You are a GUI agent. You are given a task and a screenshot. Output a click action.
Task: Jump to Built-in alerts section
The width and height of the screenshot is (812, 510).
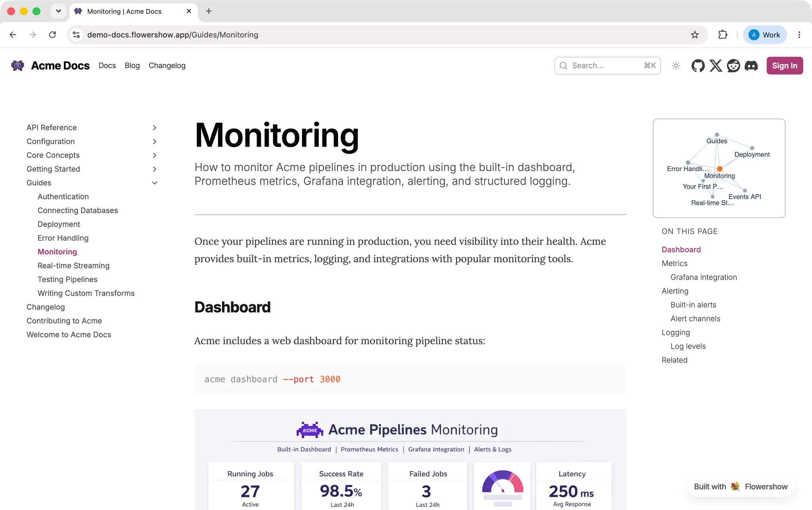(693, 305)
